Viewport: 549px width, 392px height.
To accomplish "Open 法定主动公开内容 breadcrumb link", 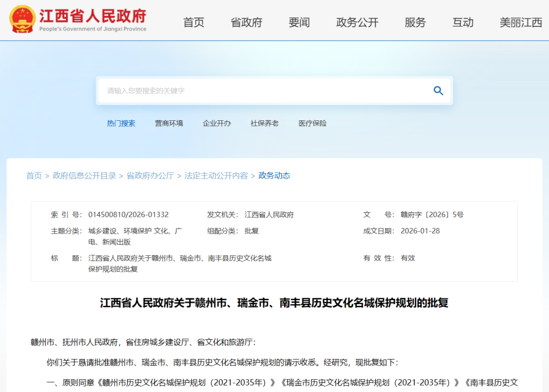I will pyautogui.click(x=216, y=176).
